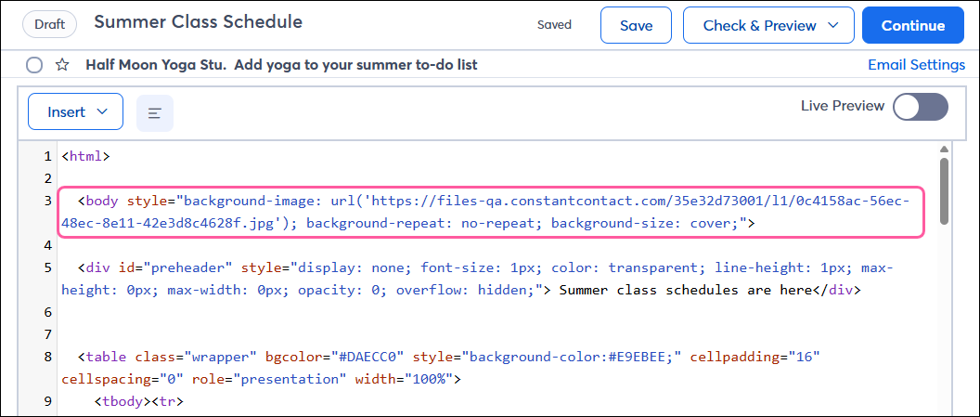Click the format code alignment icon
This screenshot has height=417, width=980.
point(155,113)
